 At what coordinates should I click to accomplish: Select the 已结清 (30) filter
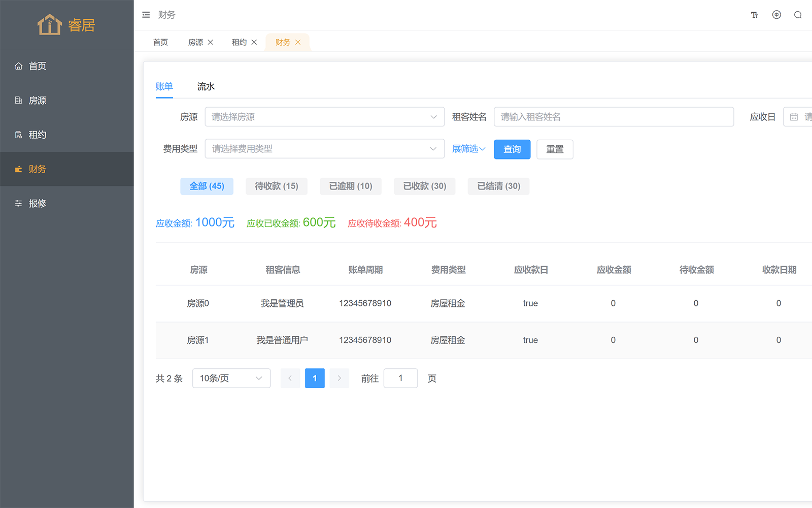click(x=498, y=186)
